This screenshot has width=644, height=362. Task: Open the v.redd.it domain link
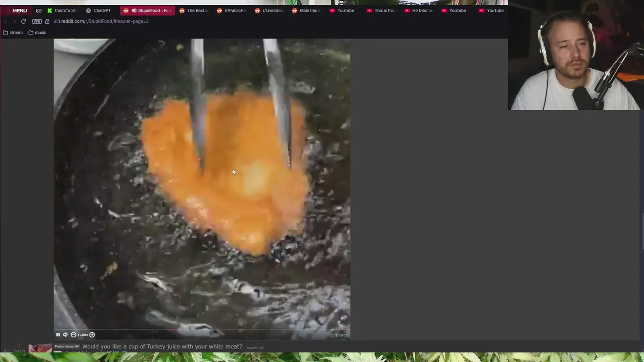[x=255, y=347]
